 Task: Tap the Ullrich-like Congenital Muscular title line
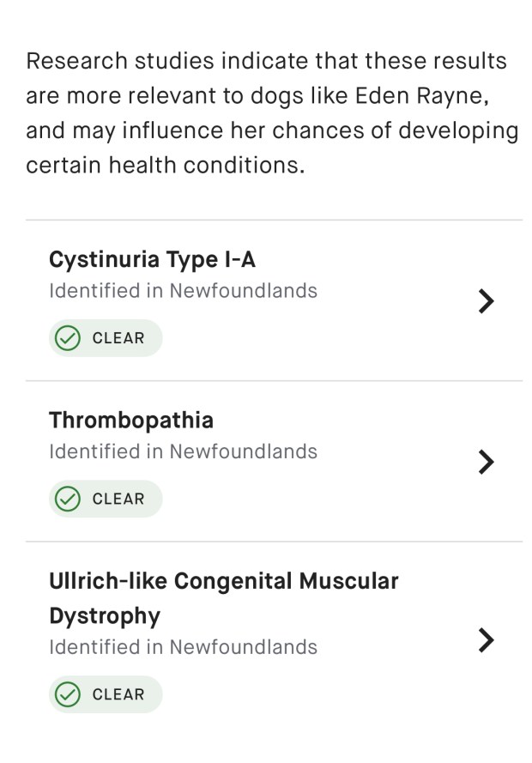[x=223, y=581]
